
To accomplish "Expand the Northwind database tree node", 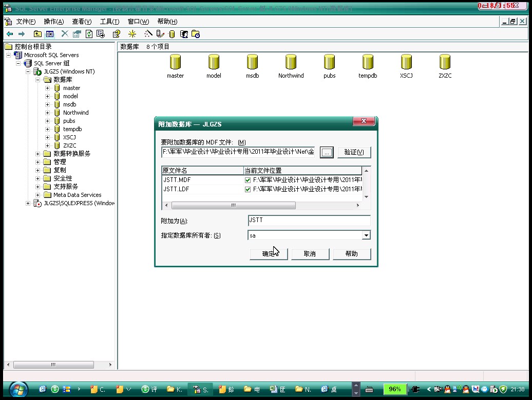I will (47, 113).
